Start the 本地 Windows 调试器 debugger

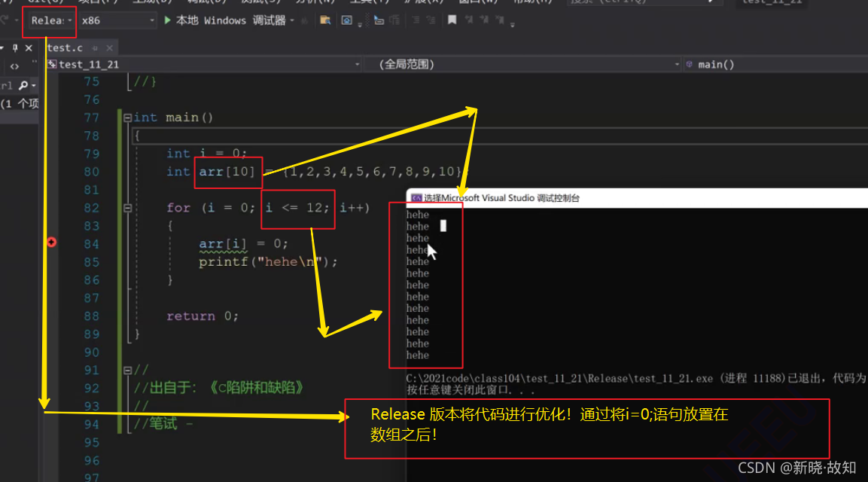pos(225,20)
